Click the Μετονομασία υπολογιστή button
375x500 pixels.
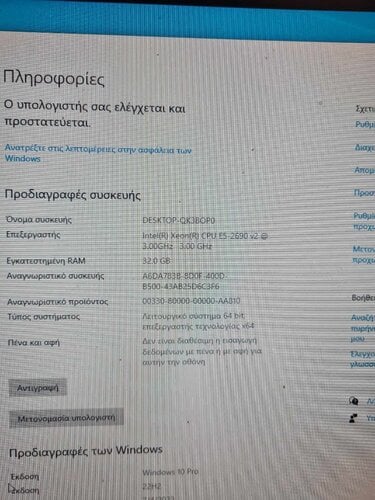point(66,418)
